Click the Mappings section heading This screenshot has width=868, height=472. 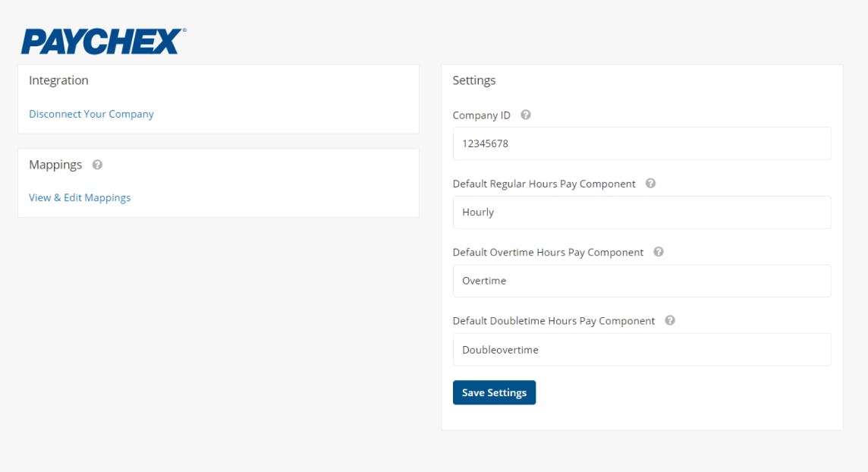point(56,164)
